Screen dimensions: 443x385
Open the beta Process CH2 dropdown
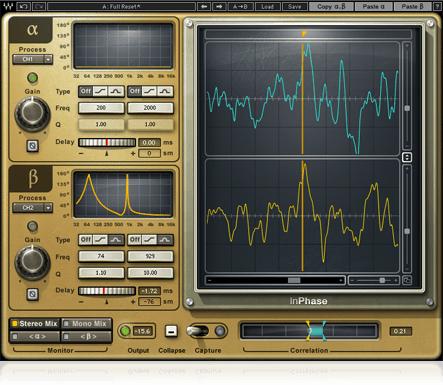tap(32, 208)
